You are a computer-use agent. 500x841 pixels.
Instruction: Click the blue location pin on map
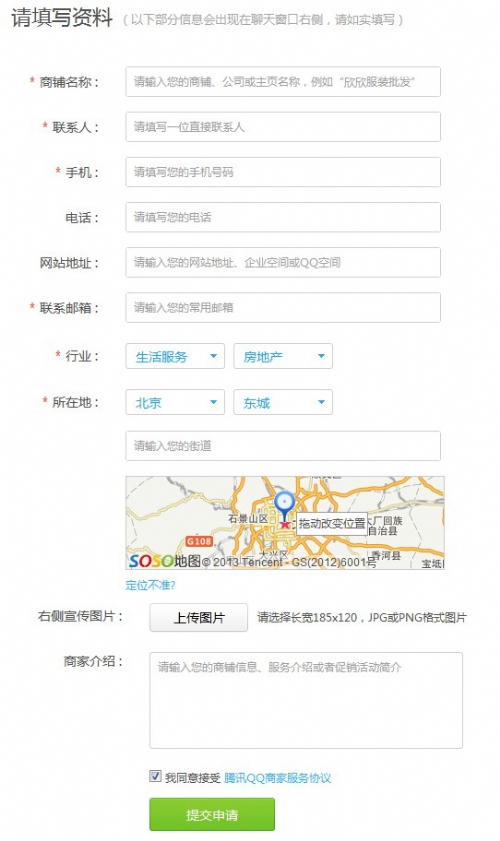coord(284,505)
